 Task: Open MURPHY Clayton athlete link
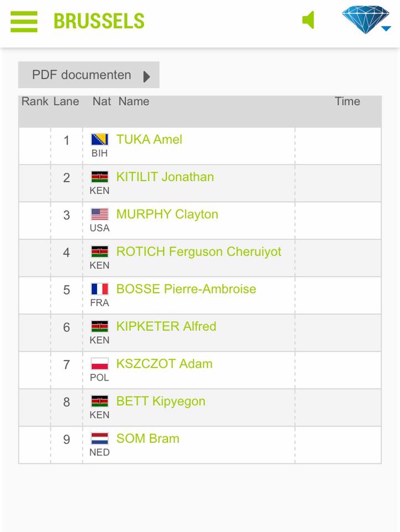point(167,214)
